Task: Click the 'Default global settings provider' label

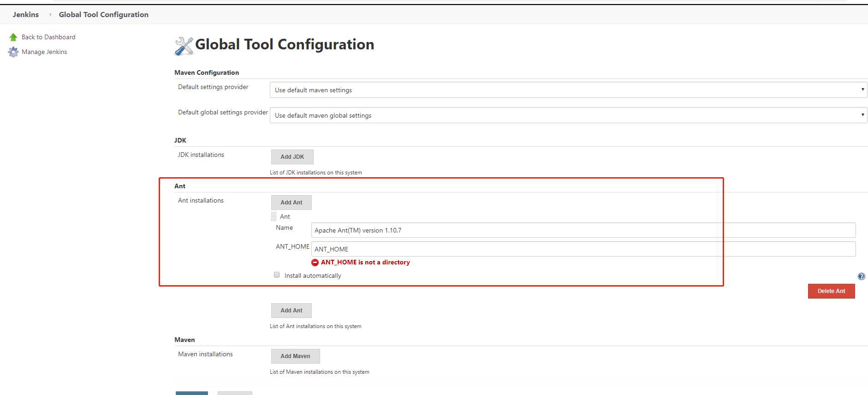Action: [223, 112]
